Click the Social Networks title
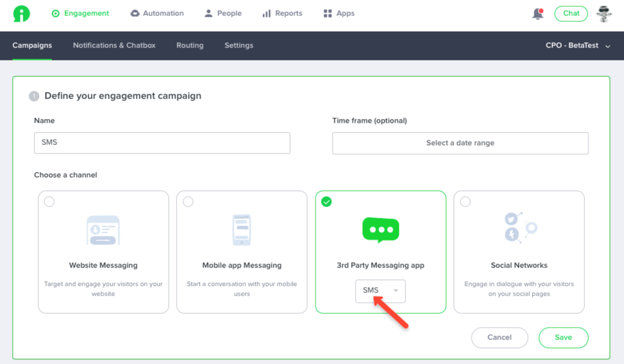624x364 pixels. tap(519, 265)
